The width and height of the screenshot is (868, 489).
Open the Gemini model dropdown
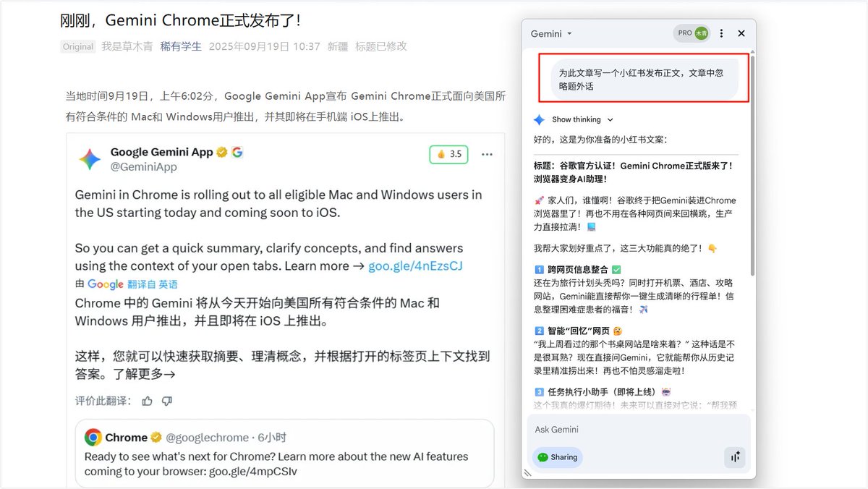pyautogui.click(x=551, y=34)
